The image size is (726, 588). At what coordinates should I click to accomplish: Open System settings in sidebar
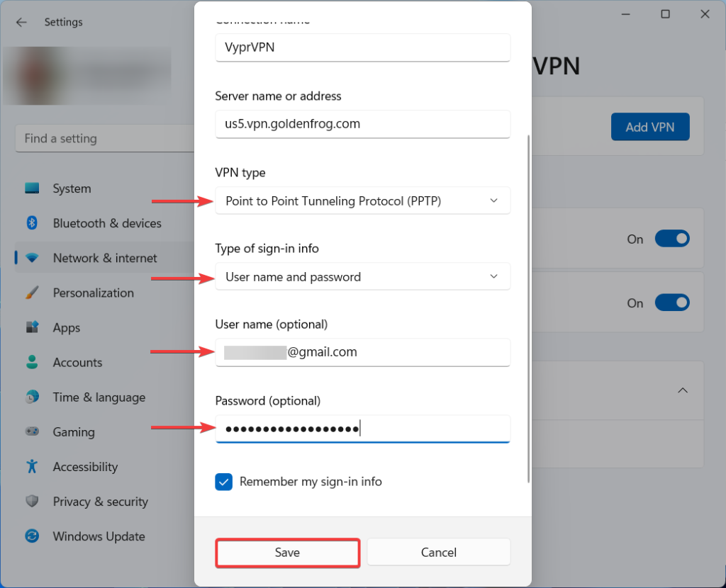coord(72,188)
